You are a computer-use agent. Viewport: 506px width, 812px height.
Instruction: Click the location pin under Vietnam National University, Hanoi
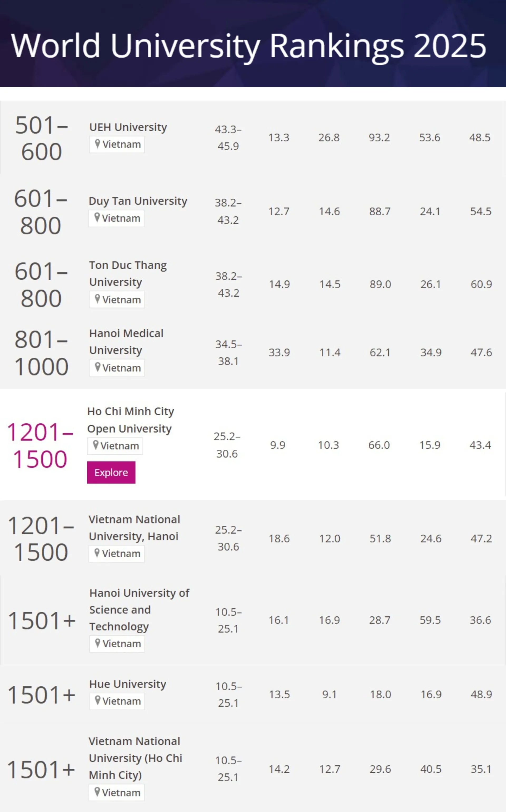coord(97,553)
